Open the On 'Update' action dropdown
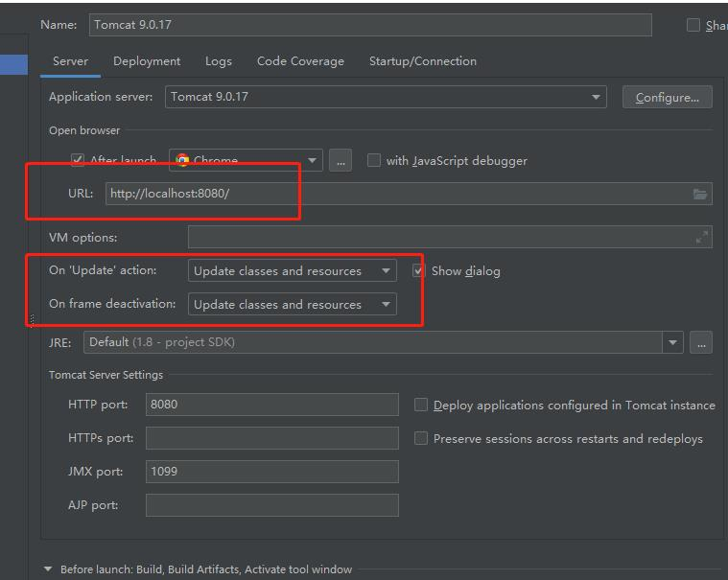This screenshot has height=580, width=728. 292,270
